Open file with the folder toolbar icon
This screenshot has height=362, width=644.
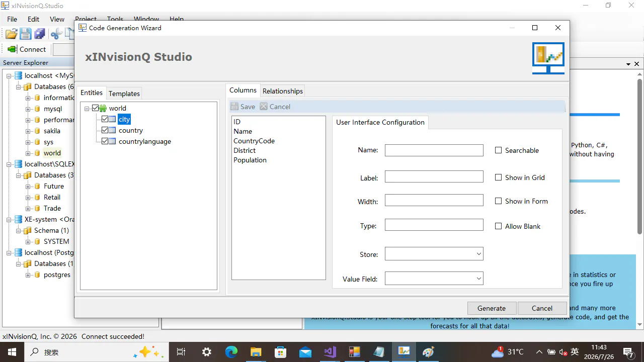coord(11,34)
